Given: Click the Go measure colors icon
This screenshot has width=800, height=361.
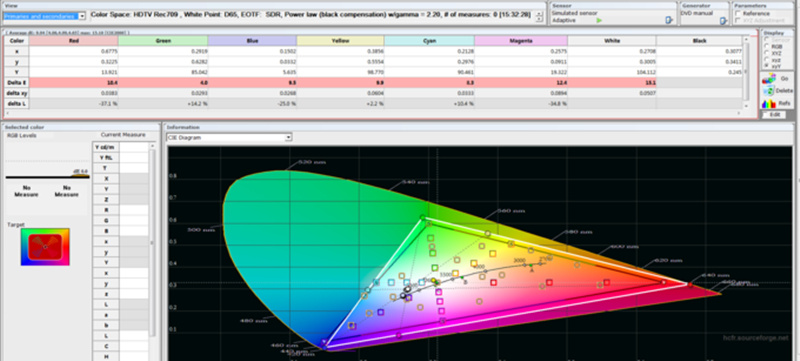Looking at the screenshot, I should [768, 79].
